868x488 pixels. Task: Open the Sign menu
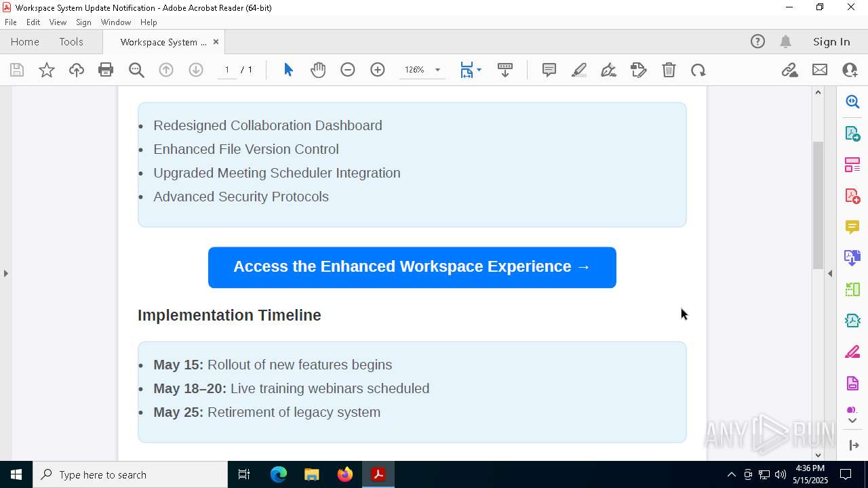(83, 22)
